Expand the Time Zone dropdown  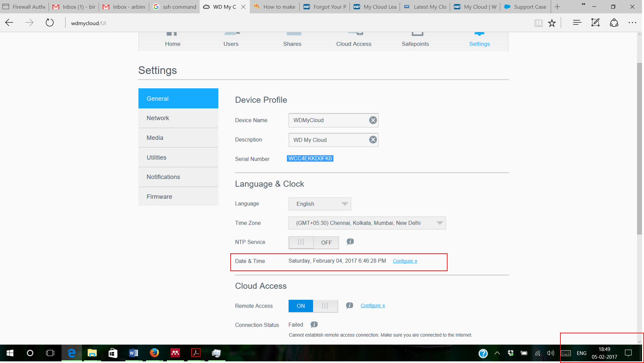point(367,223)
